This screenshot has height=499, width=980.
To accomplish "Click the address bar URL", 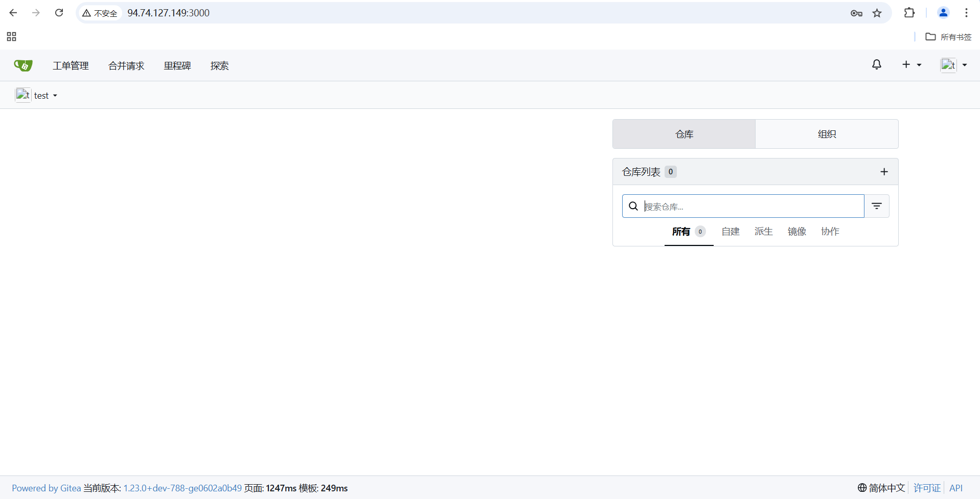I will 168,13.
